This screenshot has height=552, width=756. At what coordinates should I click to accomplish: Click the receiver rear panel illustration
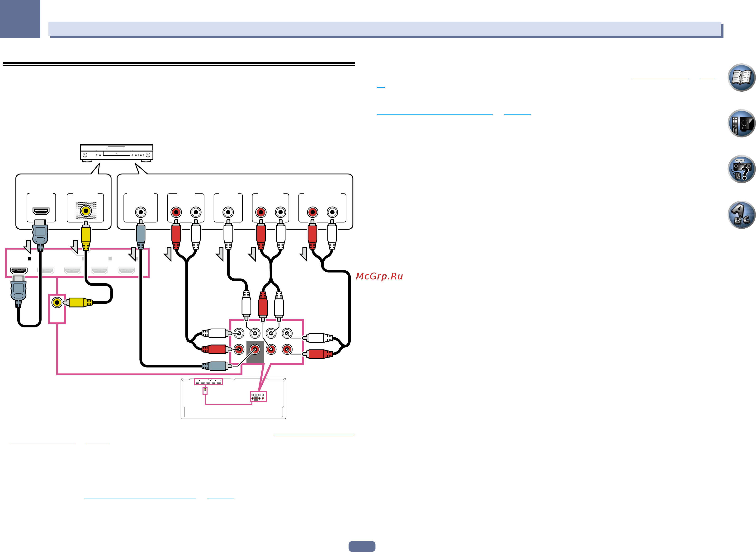(233, 398)
